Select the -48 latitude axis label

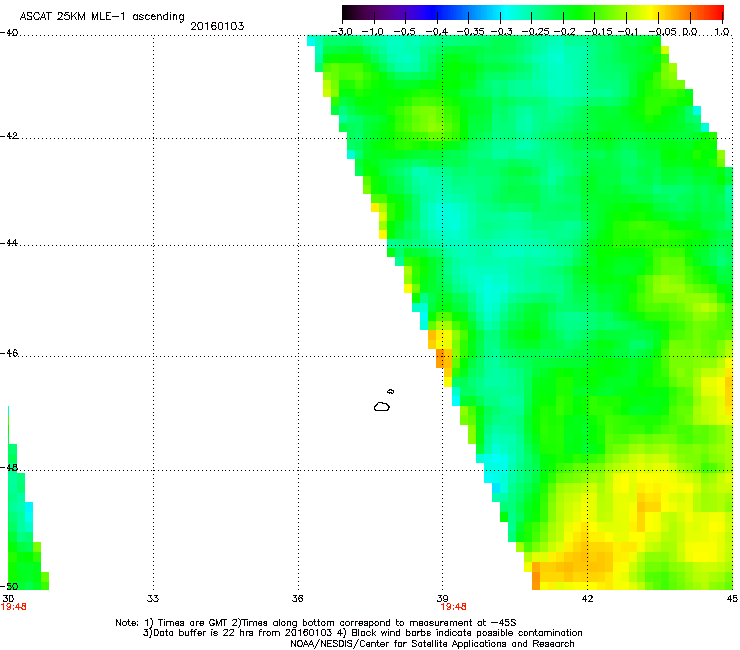point(9,467)
